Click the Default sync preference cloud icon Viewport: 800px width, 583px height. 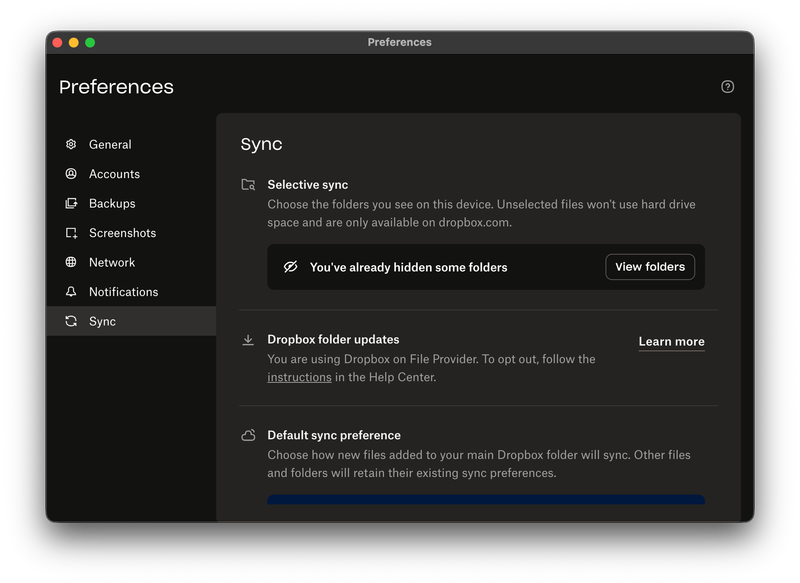pyautogui.click(x=248, y=436)
